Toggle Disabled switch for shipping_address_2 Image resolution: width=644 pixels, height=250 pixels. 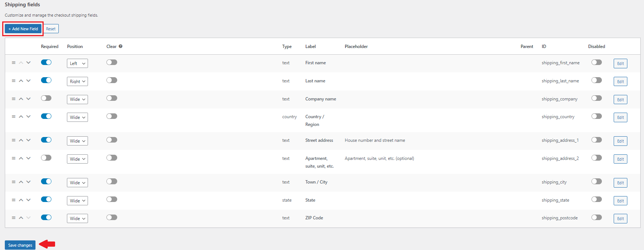pos(596,158)
